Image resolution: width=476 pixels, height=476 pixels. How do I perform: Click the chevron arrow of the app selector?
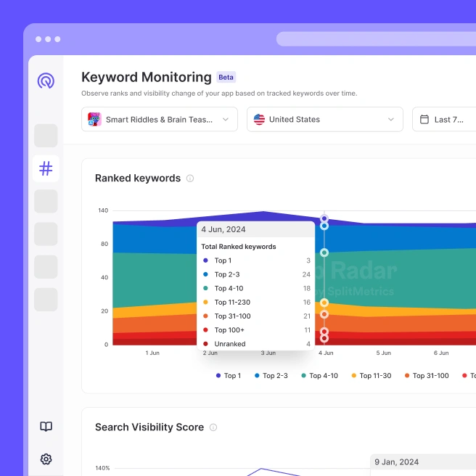226,119
